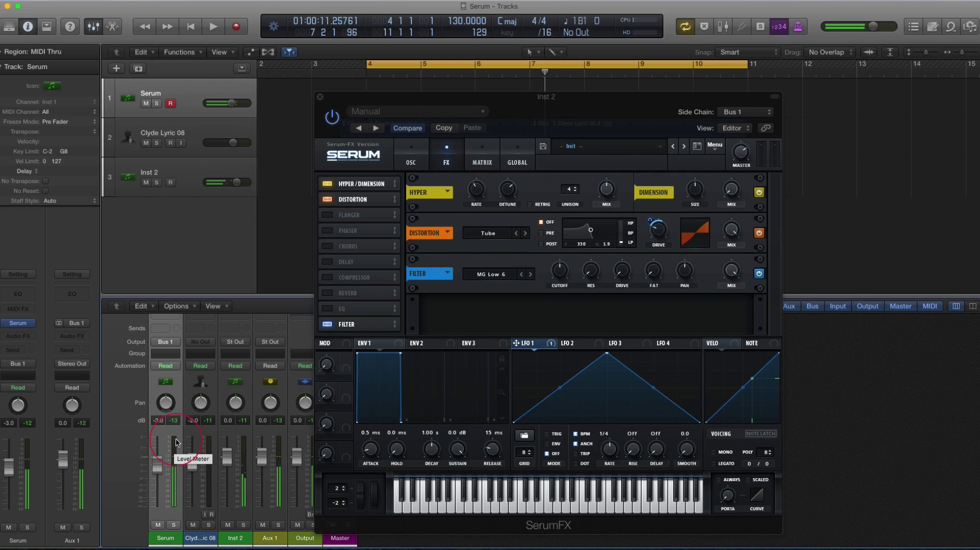Screen dimensions: 980x550
Task: Toggle the Inspector info icon
Action: coord(28,27)
